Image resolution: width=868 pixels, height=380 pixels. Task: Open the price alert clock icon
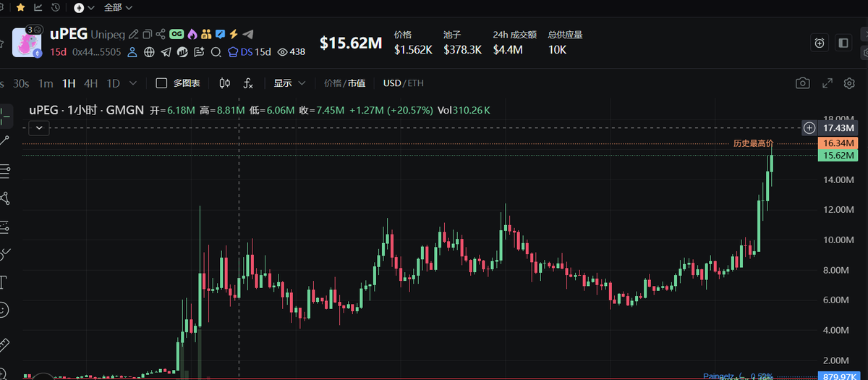tap(819, 43)
